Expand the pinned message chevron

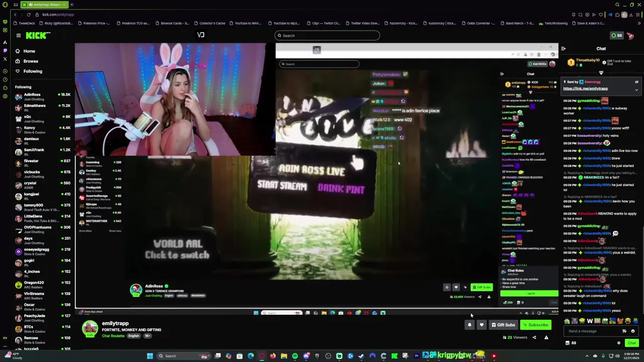pyautogui.click(x=636, y=90)
